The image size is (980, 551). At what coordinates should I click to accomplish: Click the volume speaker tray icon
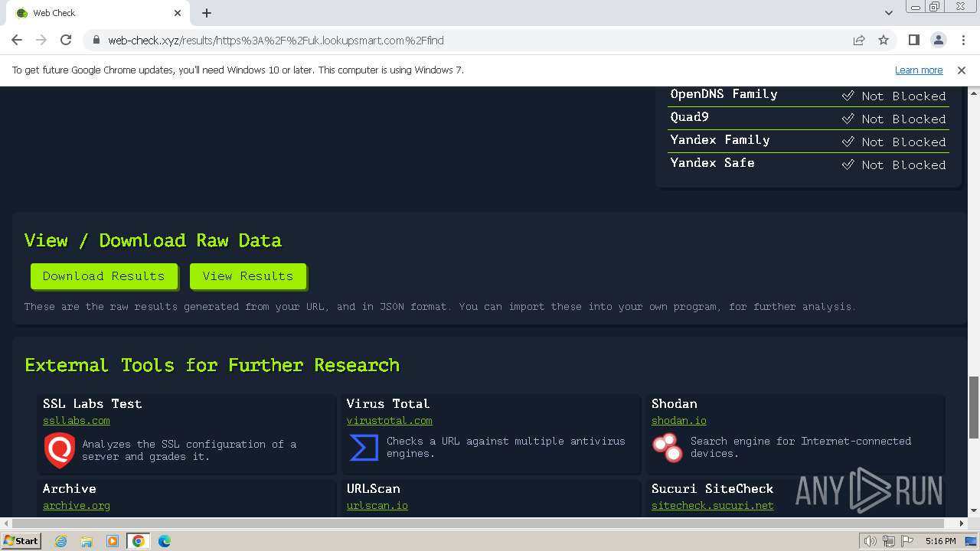tap(871, 541)
